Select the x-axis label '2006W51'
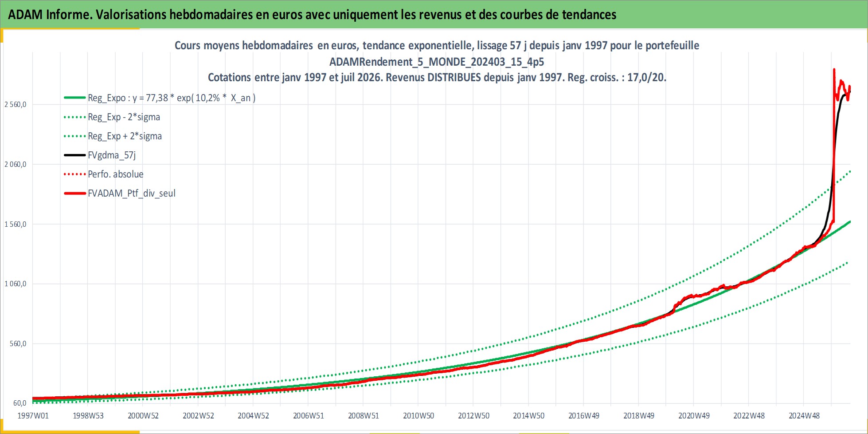This screenshot has height=434, width=868. 309,416
